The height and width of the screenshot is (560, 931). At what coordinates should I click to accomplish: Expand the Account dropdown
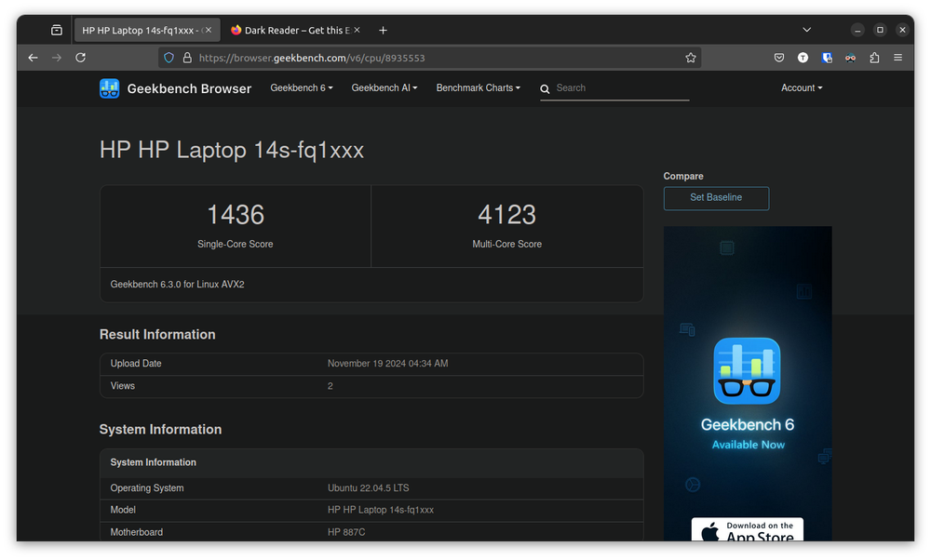pos(801,87)
